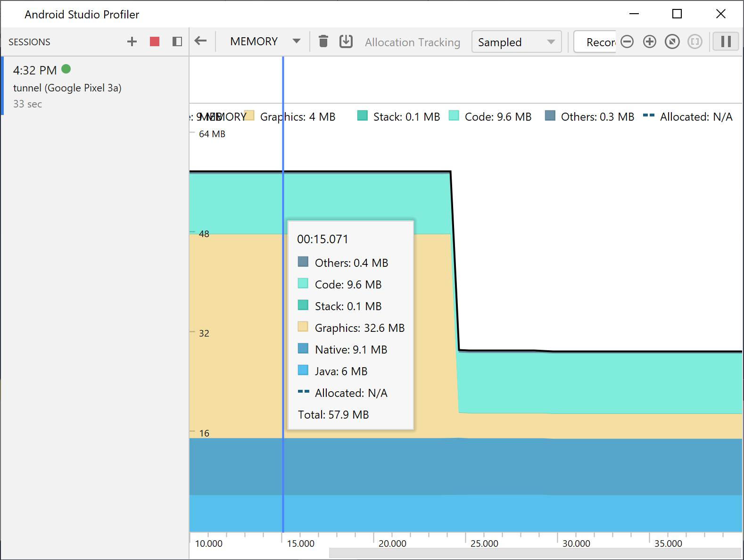Pause the live timeline
Viewport: 744px width, 560px height.
click(x=726, y=41)
